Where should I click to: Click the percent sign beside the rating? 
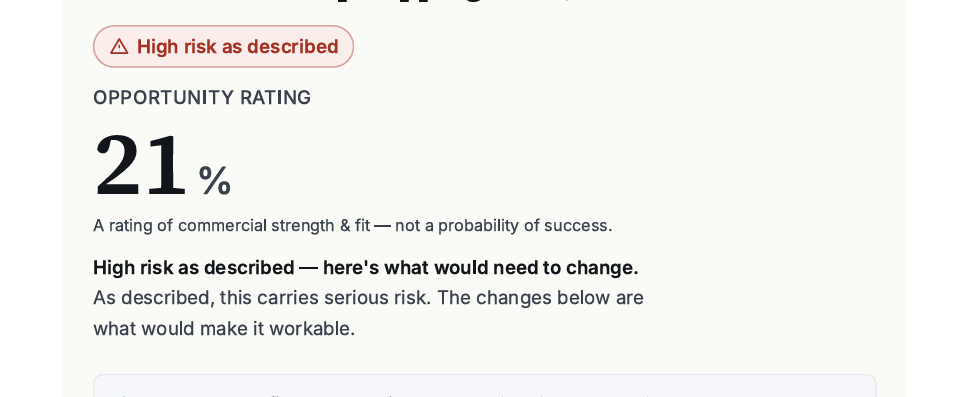[215, 181]
